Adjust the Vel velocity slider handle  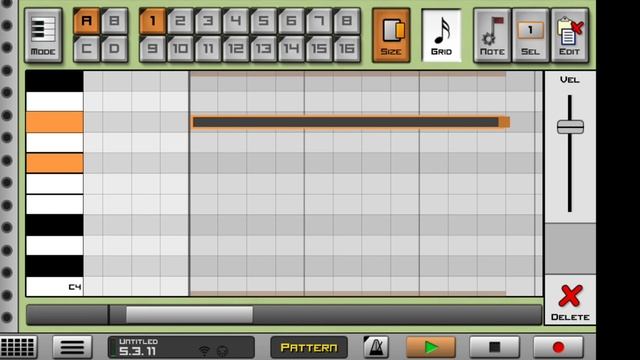[x=570, y=127]
